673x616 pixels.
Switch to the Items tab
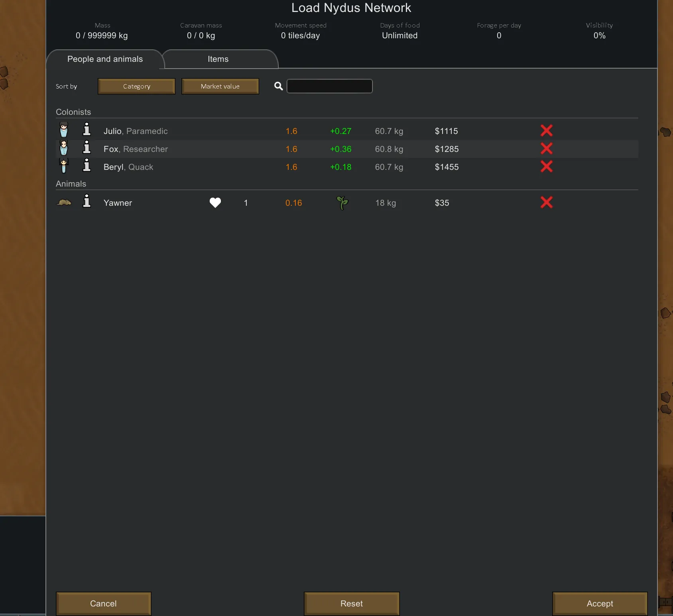tap(218, 59)
